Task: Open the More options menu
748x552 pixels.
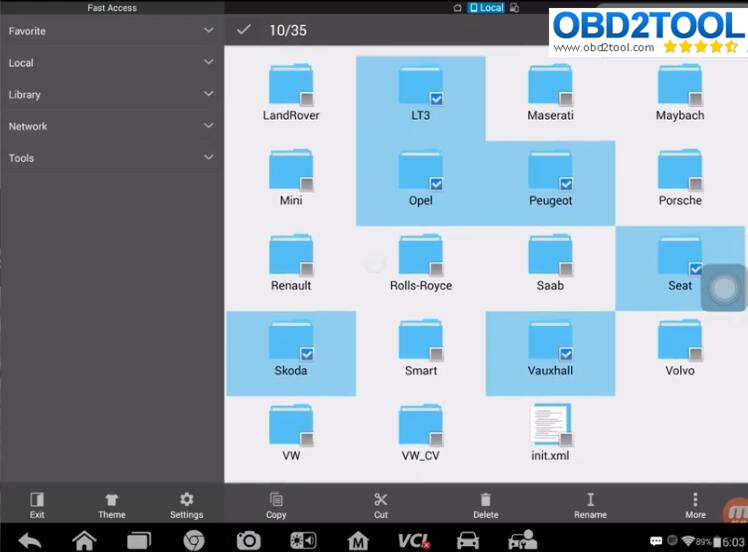Action: (x=695, y=506)
